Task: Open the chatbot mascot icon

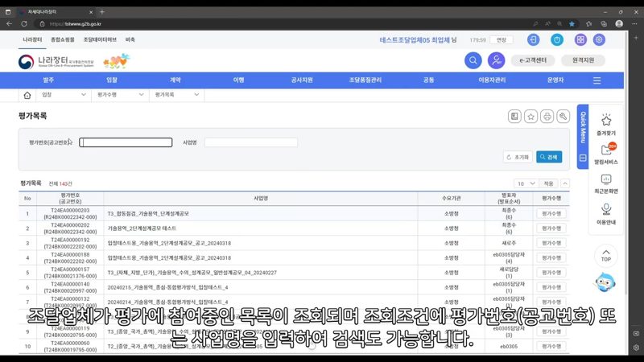Action: click(605, 282)
